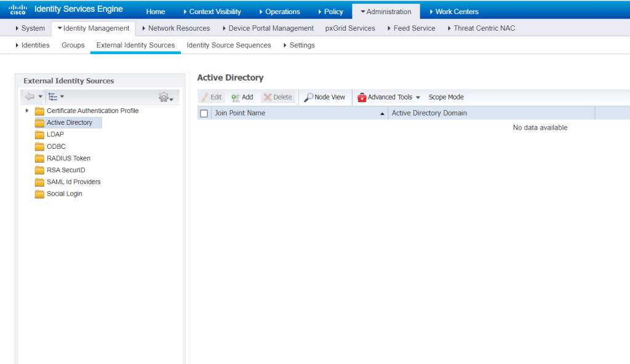
Task: Click the Active Directory folder icon
Action: (x=39, y=123)
